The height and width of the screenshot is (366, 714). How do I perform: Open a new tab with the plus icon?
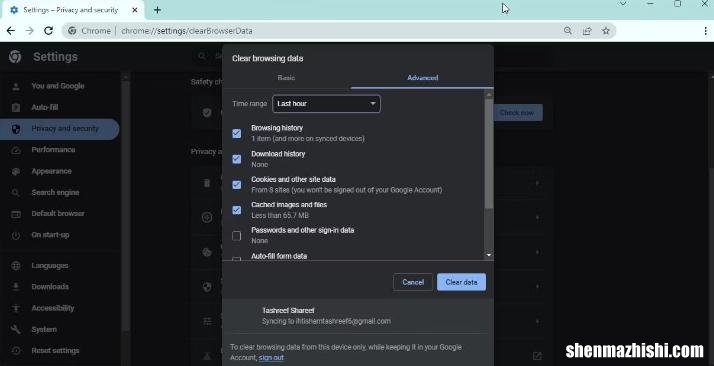[157, 10]
